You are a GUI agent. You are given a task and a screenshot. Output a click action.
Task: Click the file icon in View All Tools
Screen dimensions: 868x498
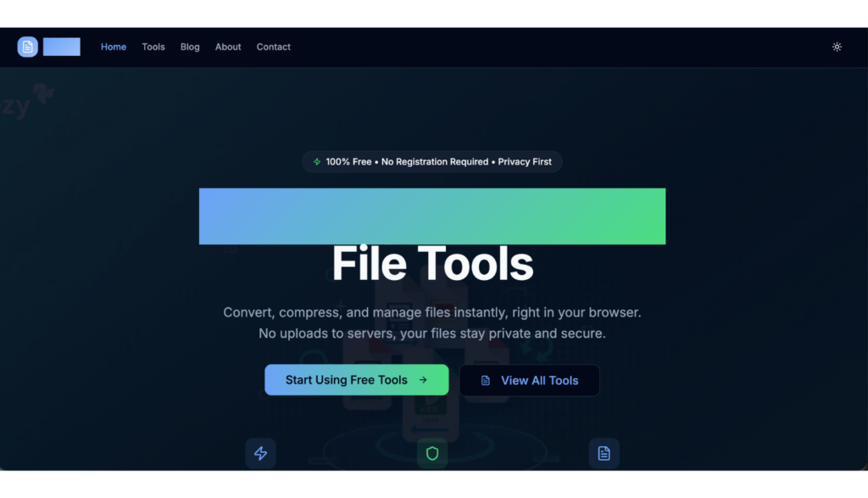(x=486, y=380)
